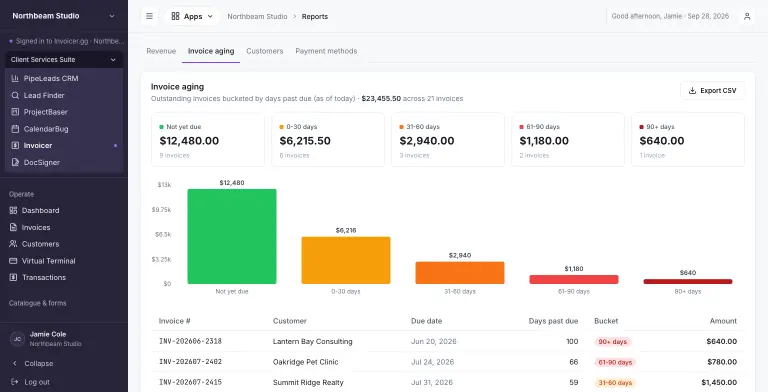The width and height of the screenshot is (768, 392).
Task: Click the JC avatar in sidebar footer
Action: click(17, 339)
